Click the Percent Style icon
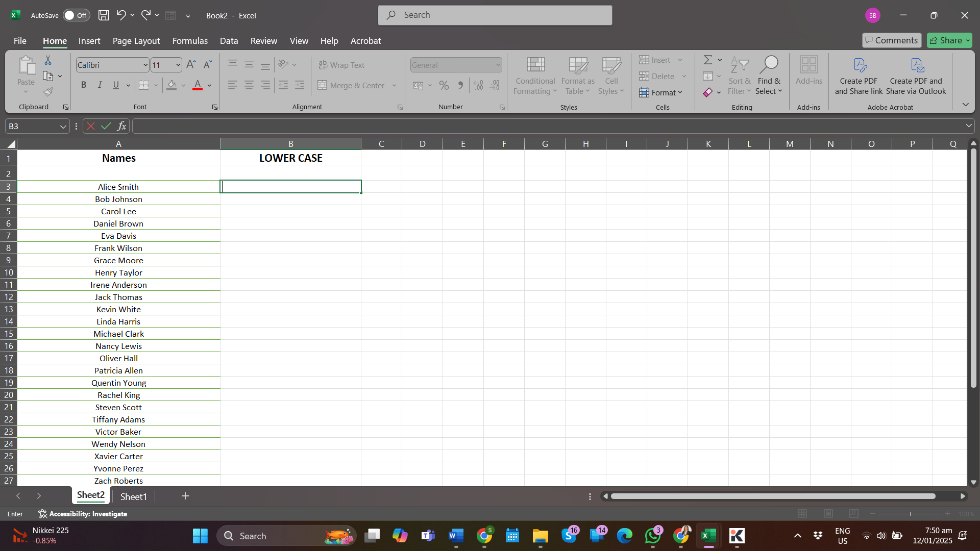Image resolution: width=980 pixels, height=551 pixels. tap(444, 85)
